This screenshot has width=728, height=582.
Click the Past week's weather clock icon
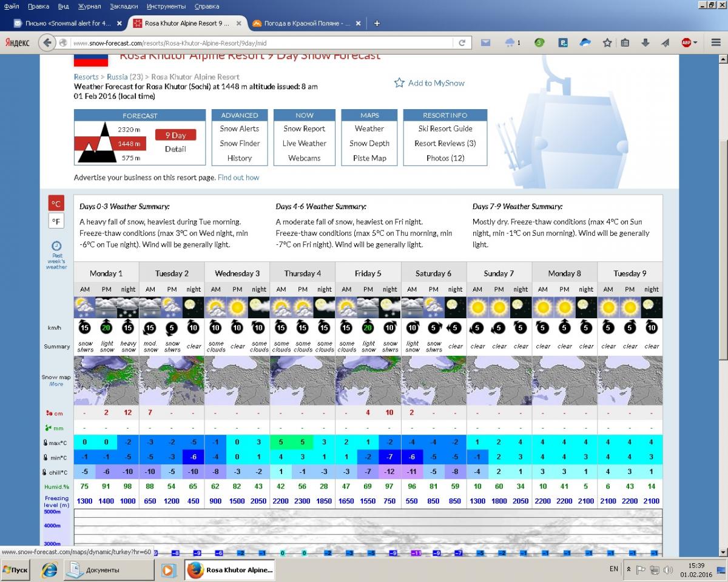(56, 246)
